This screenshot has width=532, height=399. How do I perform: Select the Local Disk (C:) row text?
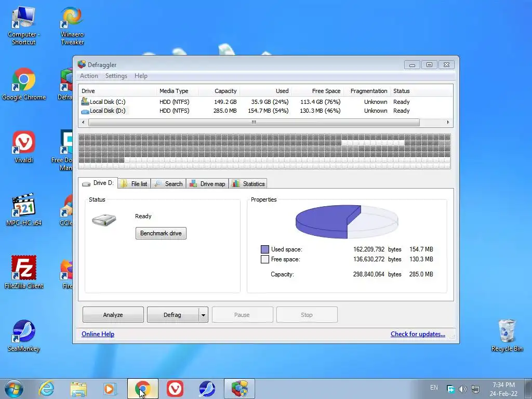tap(108, 102)
